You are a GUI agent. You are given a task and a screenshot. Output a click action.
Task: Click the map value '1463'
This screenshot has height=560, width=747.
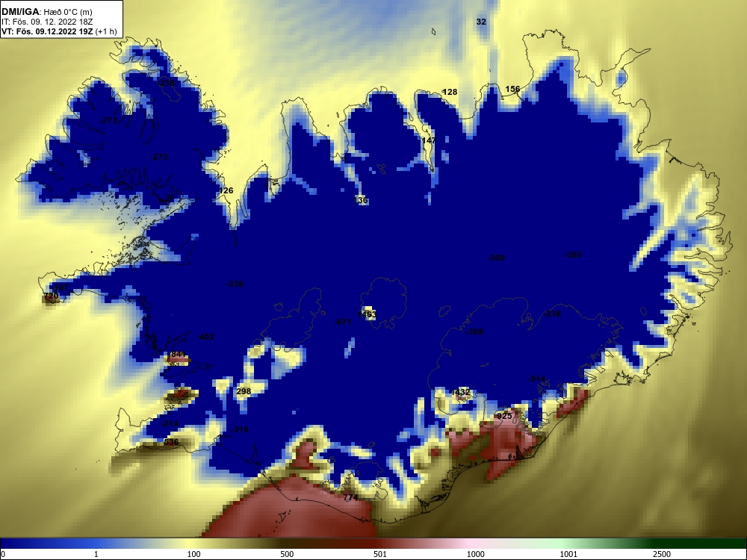[367, 314]
